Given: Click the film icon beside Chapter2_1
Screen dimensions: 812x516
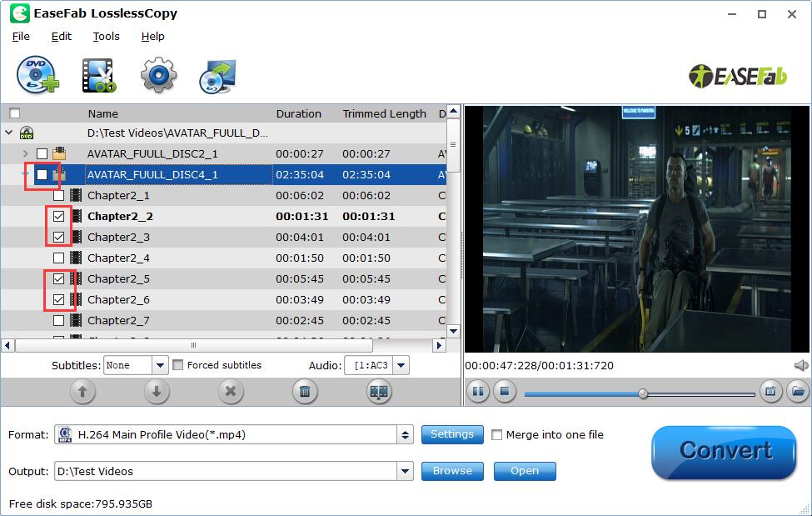Looking at the screenshot, I should click(76, 196).
